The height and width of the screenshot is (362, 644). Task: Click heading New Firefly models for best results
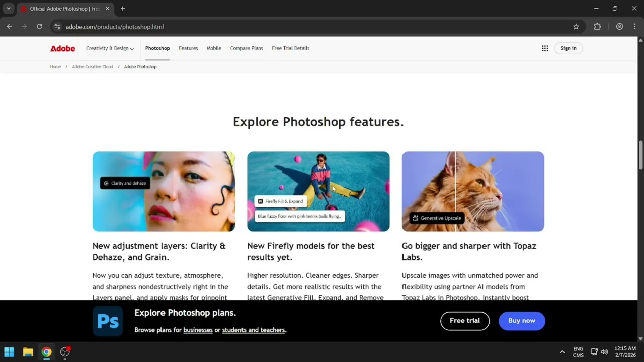tap(311, 251)
